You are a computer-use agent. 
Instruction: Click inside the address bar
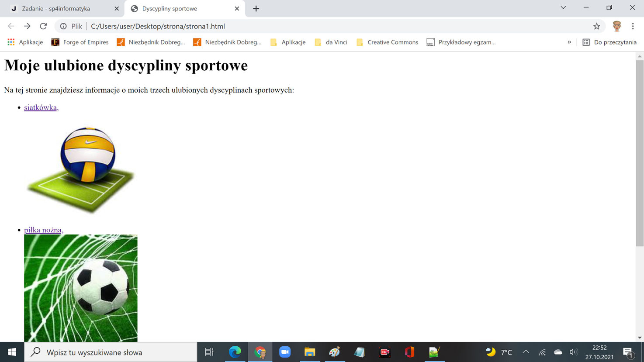[262, 26]
